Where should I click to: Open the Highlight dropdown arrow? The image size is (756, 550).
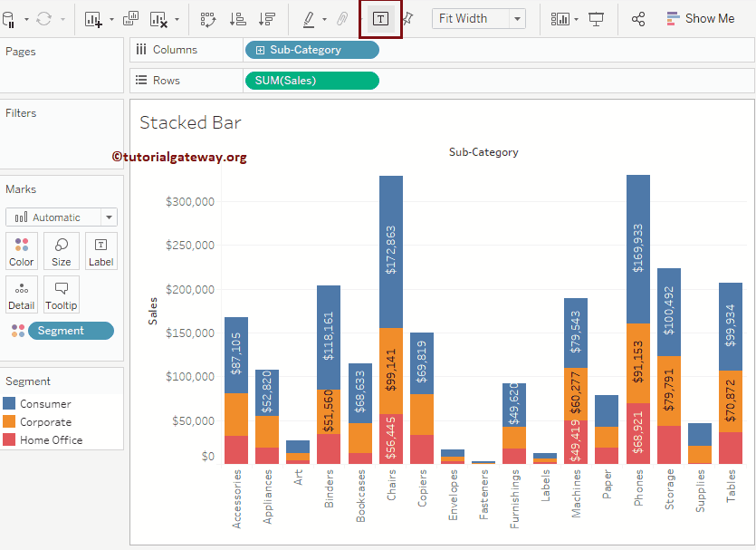pyautogui.click(x=324, y=20)
